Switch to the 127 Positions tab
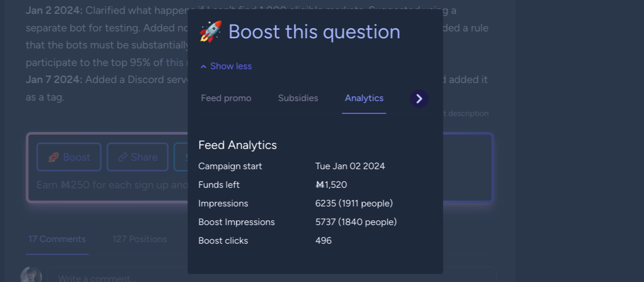Viewport: 644px width, 282px height. [139, 239]
